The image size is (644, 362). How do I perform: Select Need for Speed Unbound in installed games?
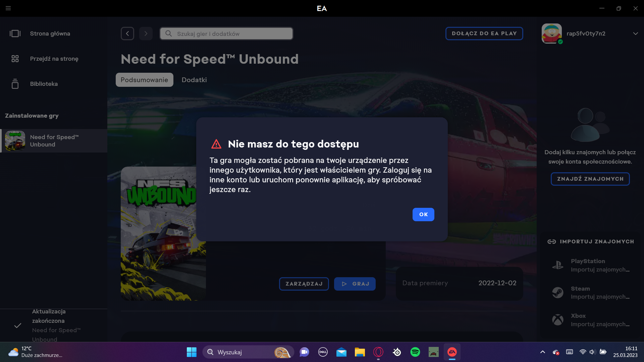coord(54,141)
